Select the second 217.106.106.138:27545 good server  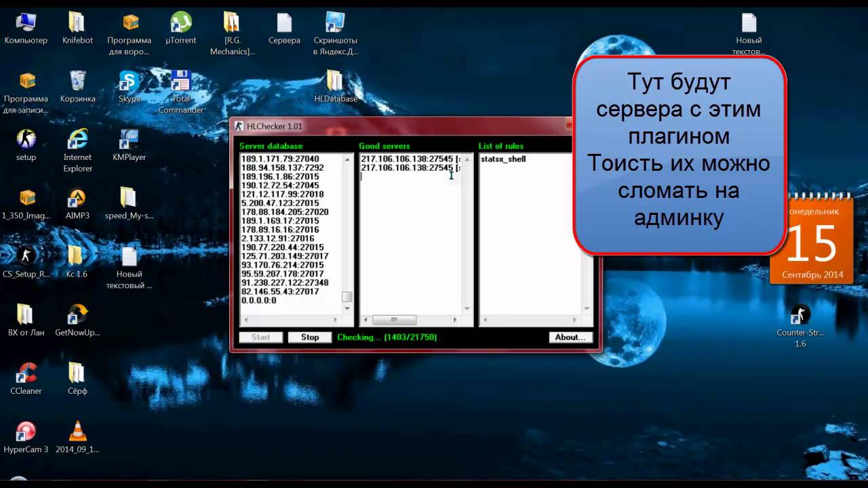click(x=411, y=168)
